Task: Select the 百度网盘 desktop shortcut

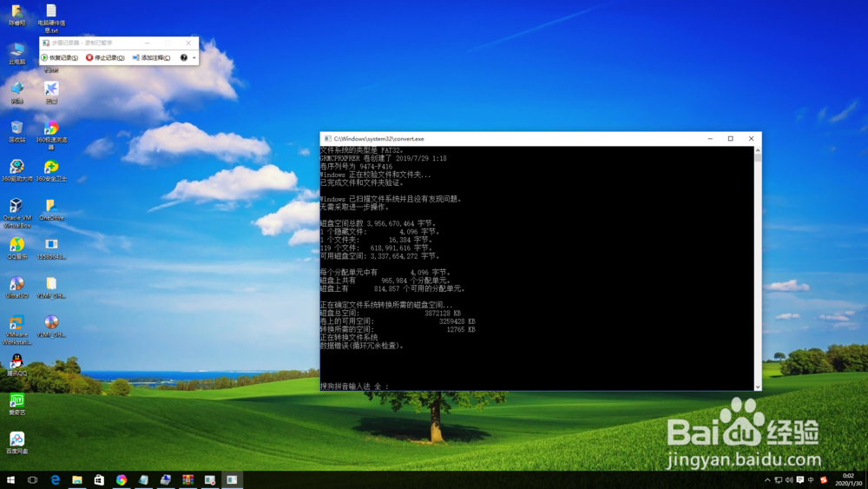Action: coord(17,443)
